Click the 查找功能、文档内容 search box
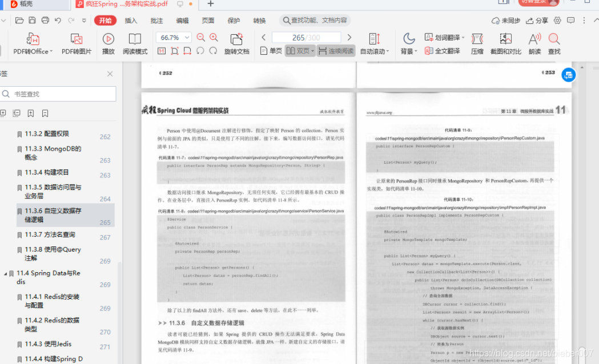This screenshot has width=599, height=364. (x=315, y=20)
